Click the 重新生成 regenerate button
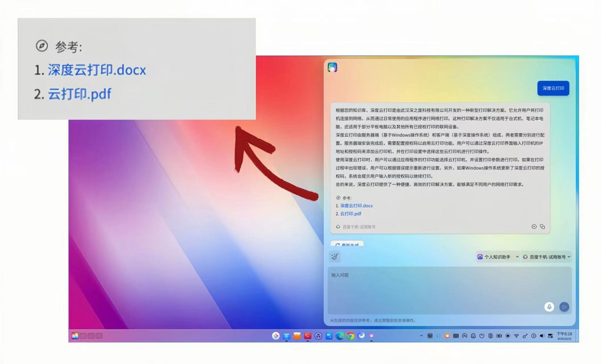The width and height of the screenshot is (601, 364). pos(347,244)
